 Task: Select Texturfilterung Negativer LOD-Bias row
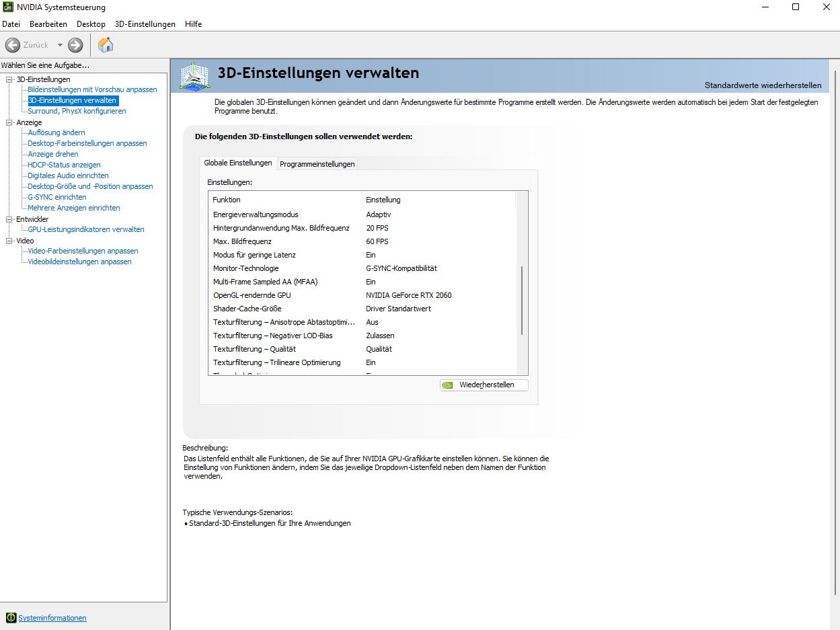tap(362, 336)
